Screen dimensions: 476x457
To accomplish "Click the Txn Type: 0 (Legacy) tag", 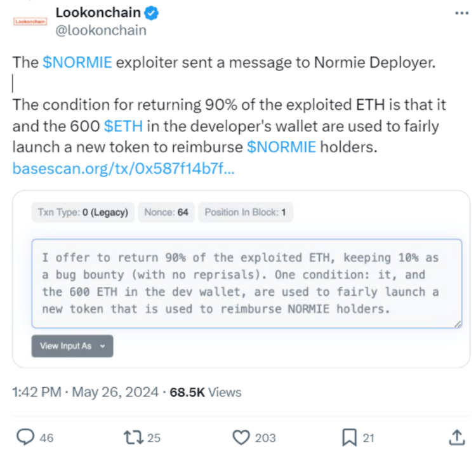I will point(83,213).
